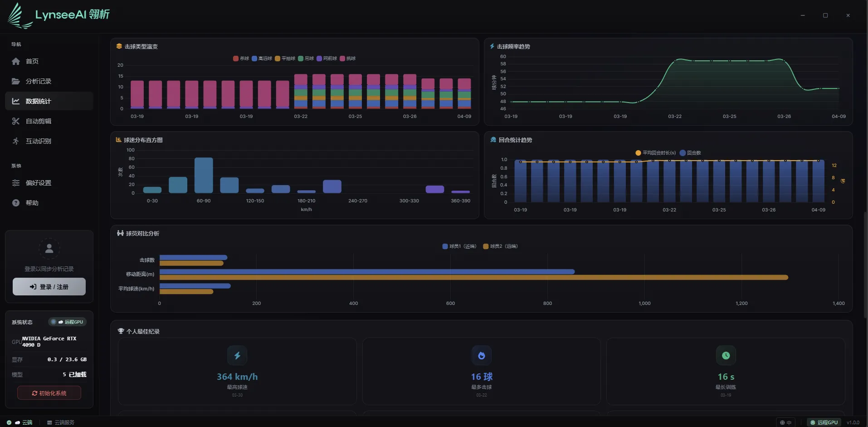Click the flame icon above 16 球
This screenshot has height=427, width=868.
click(x=482, y=356)
